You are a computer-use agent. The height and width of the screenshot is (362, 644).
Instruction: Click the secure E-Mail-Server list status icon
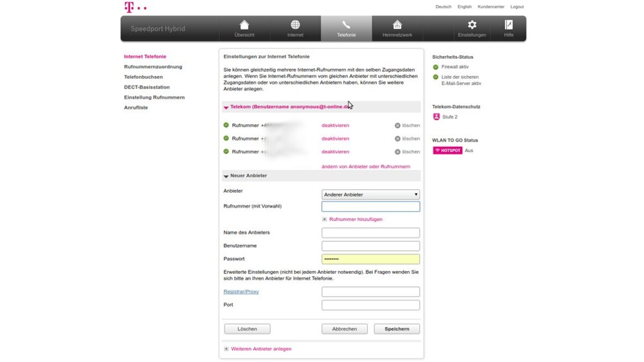(436, 77)
